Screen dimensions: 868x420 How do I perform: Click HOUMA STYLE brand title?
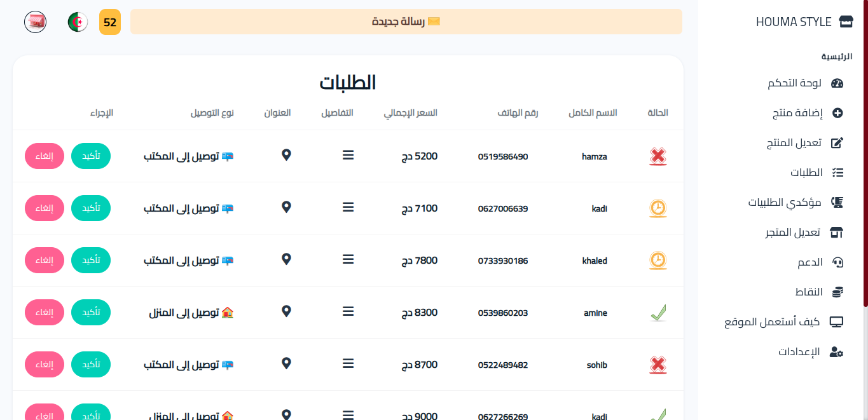pos(794,22)
